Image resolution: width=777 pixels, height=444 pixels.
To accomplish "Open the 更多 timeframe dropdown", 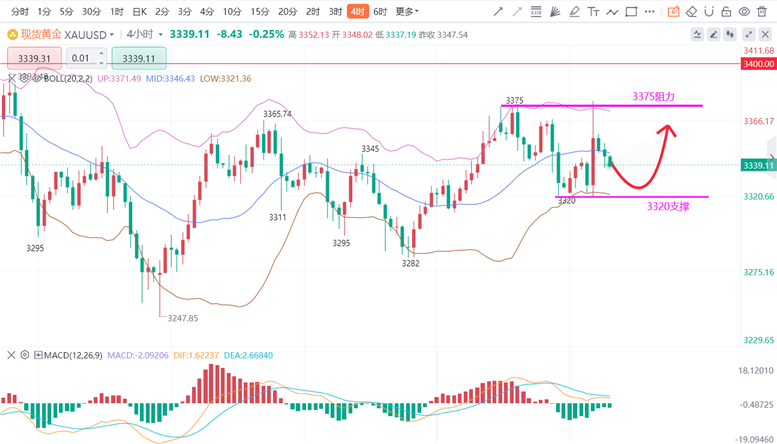I will (x=407, y=11).
